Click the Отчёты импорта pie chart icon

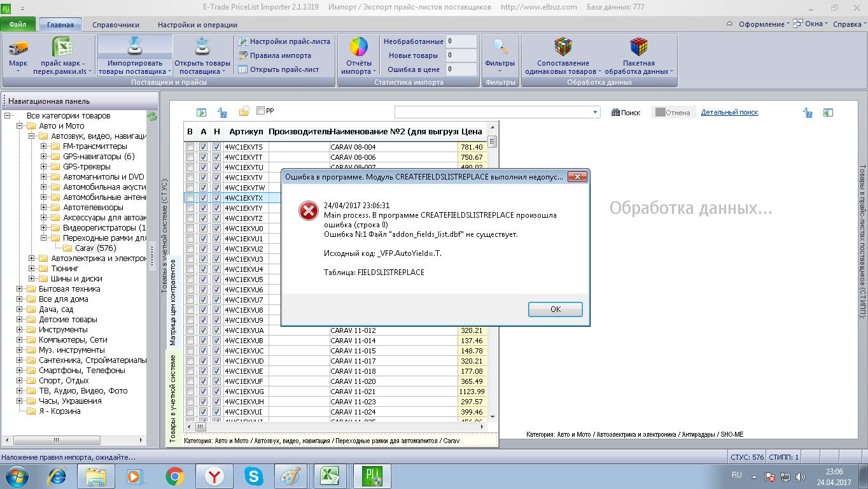click(x=360, y=47)
